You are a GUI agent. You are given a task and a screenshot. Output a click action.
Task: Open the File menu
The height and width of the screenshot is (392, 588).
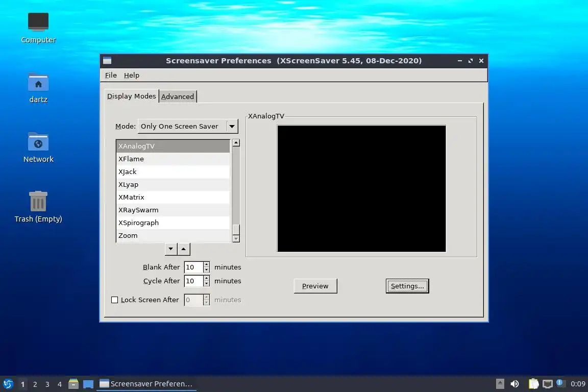[111, 75]
